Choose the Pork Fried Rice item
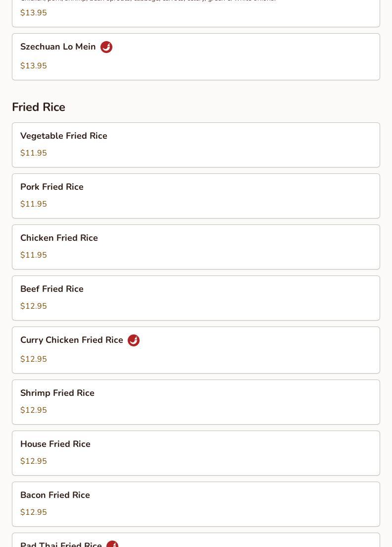Image resolution: width=392 pixels, height=547 pixels. (x=52, y=187)
